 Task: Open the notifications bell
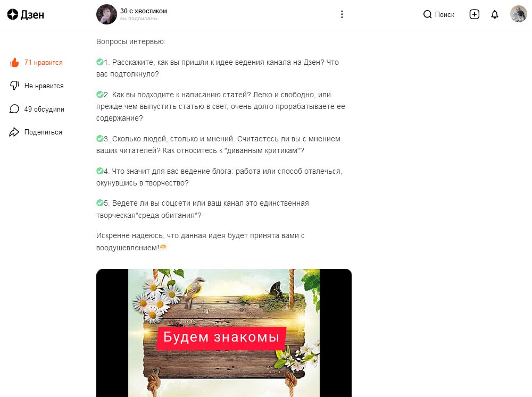(x=495, y=14)
